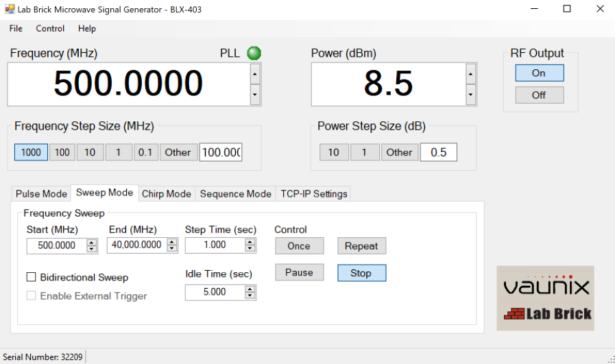
Task: Stop the frequency sweep
Action: point(361,273)
